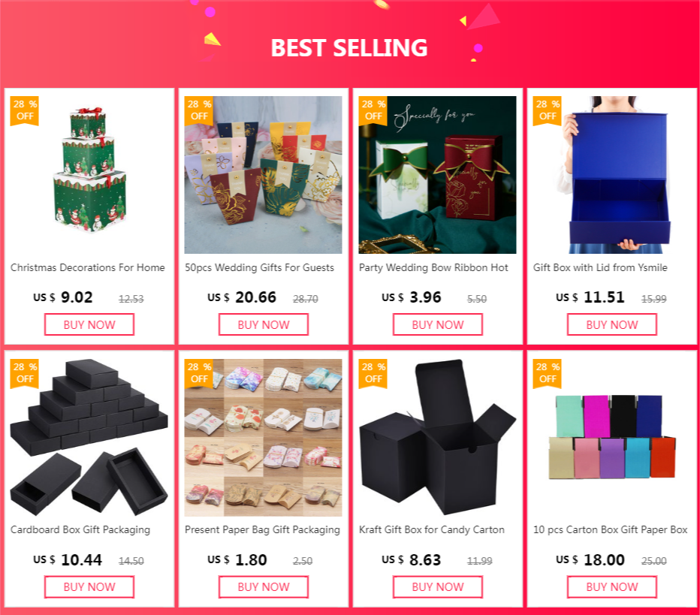This screenshot has height=615, width=700.
Task: Open the Christmas Decorations For Home title link
Action: point(87,268)
